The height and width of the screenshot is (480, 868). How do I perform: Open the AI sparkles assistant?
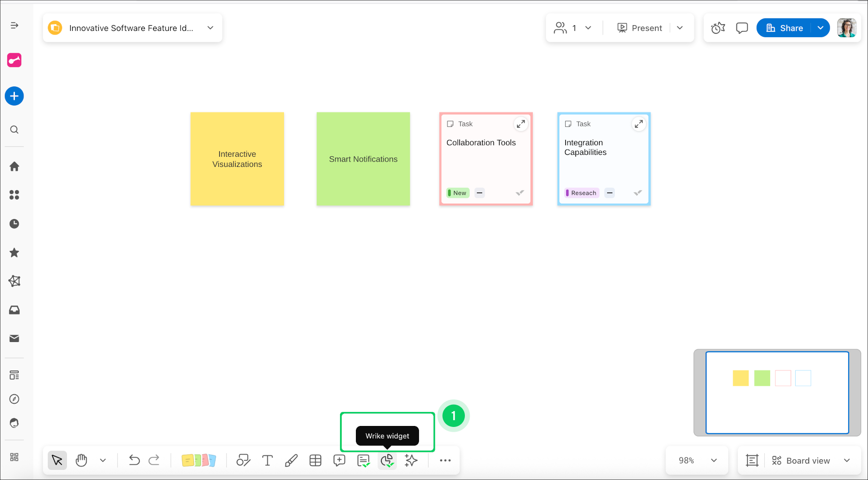pos(411,460)
